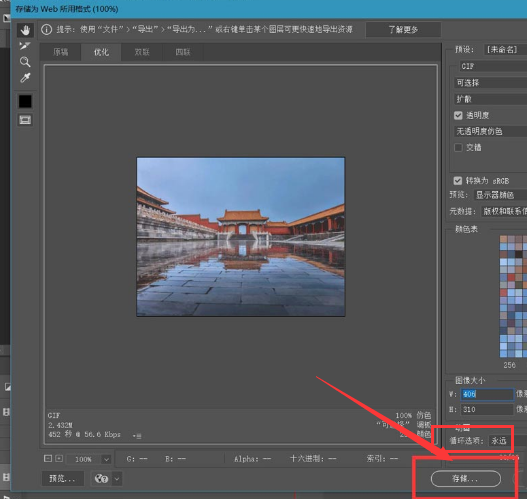Toggle slices visibility icon
The height and width of the screenshot is (499, 527).
[x=25, y=120]
